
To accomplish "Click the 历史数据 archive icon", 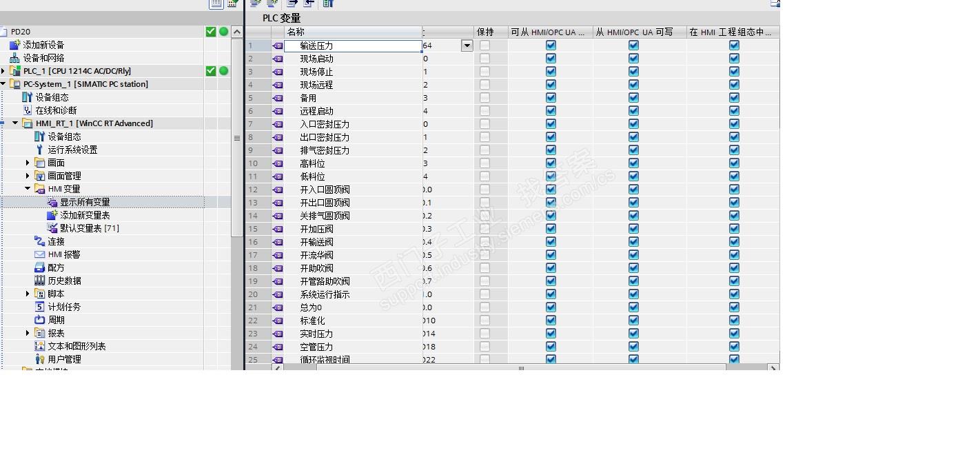I will pos(40,281).
